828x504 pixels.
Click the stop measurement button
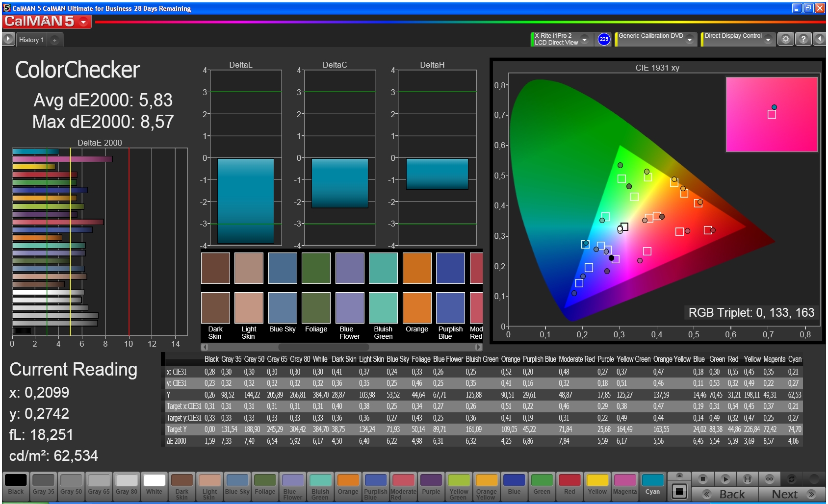(702, 479)
